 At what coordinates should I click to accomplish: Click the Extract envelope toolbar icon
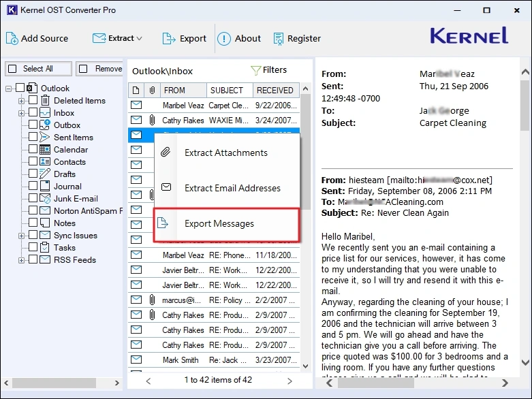99,38
